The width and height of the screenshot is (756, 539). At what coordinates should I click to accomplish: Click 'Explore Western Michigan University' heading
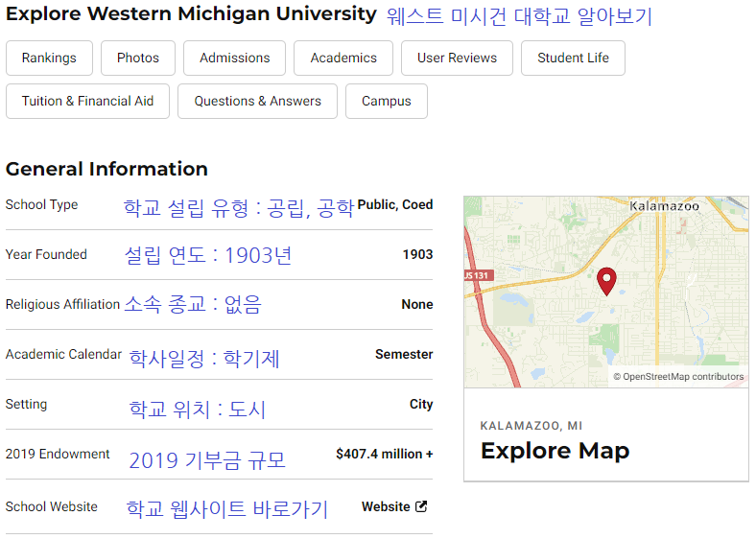tap(191, 14)
